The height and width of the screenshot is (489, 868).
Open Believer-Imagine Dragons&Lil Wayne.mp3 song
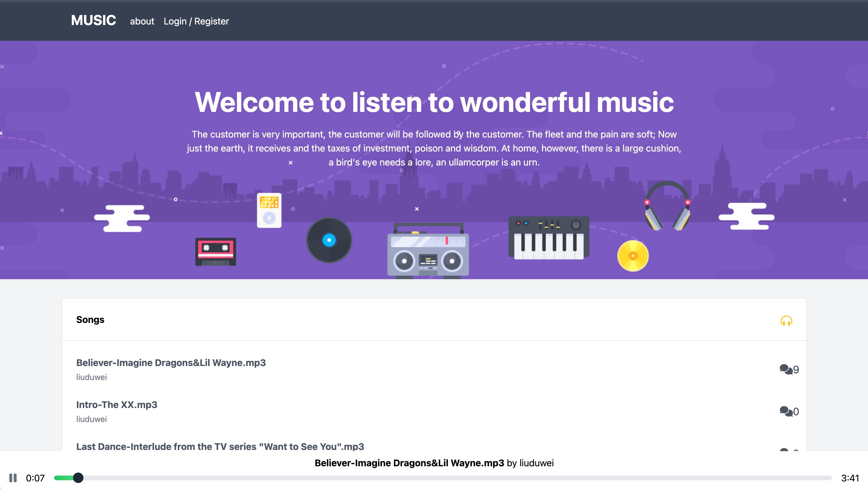click(171, 363)
